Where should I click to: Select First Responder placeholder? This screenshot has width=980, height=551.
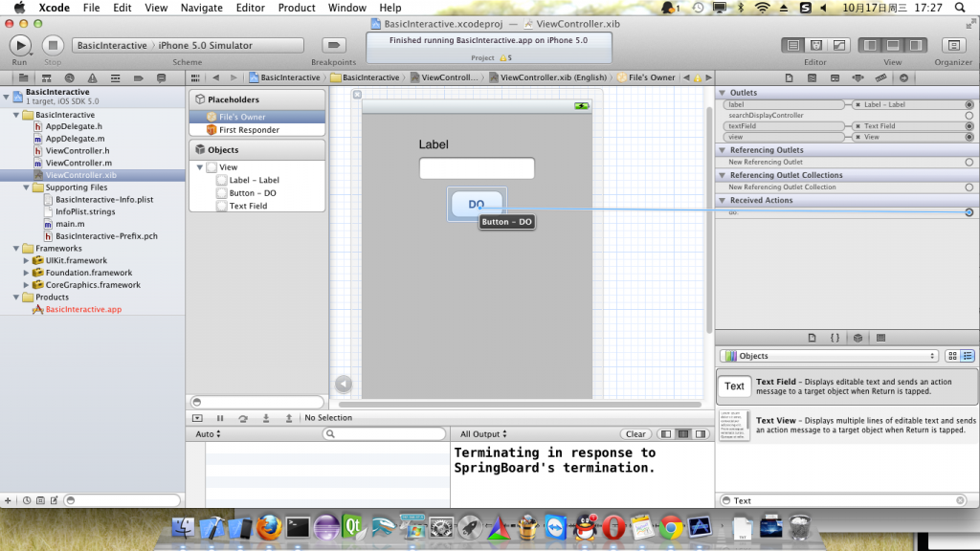(249, 130)
